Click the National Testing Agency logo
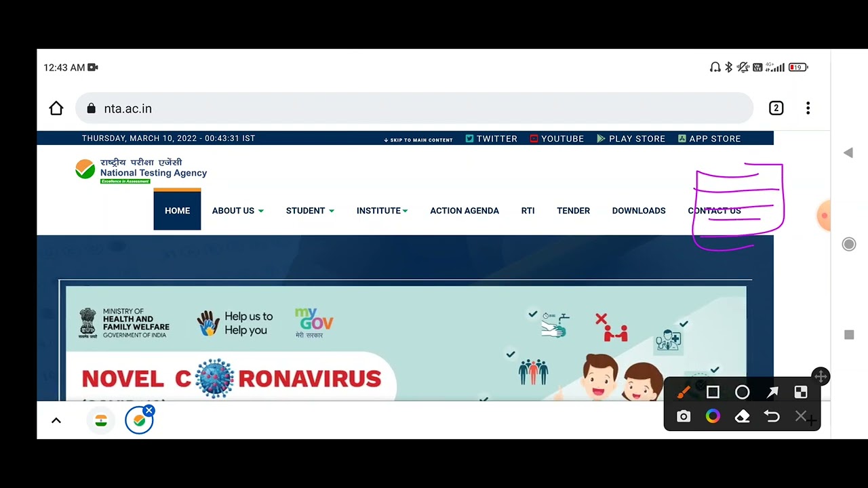This screenshot has height=488, width=868. (141, 171)
